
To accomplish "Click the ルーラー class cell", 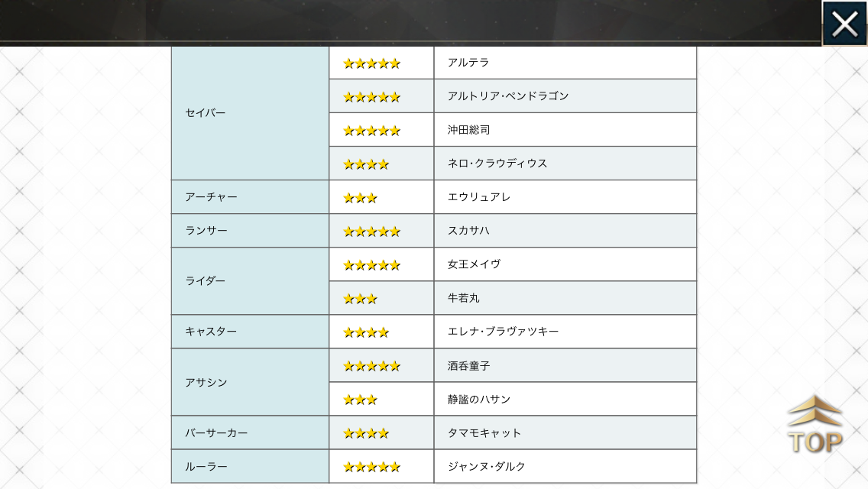I will click(206, 466).
